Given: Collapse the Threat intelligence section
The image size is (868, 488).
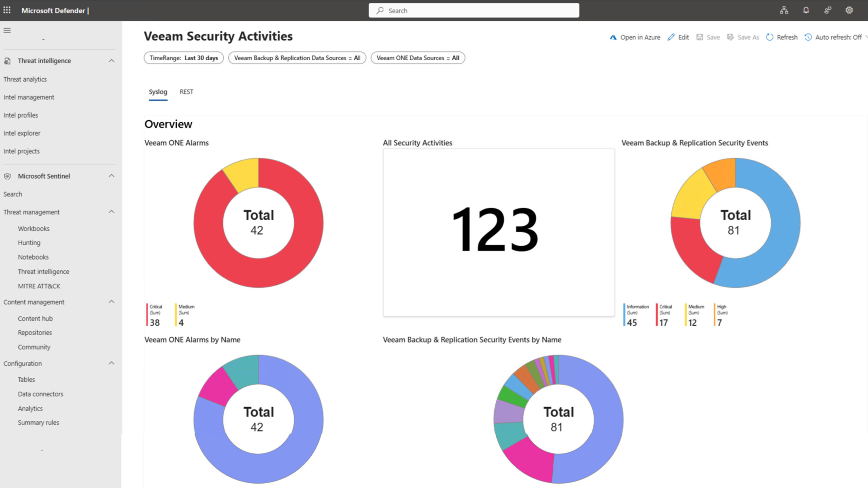Looking at the screenshot, I should click(112, 61).
